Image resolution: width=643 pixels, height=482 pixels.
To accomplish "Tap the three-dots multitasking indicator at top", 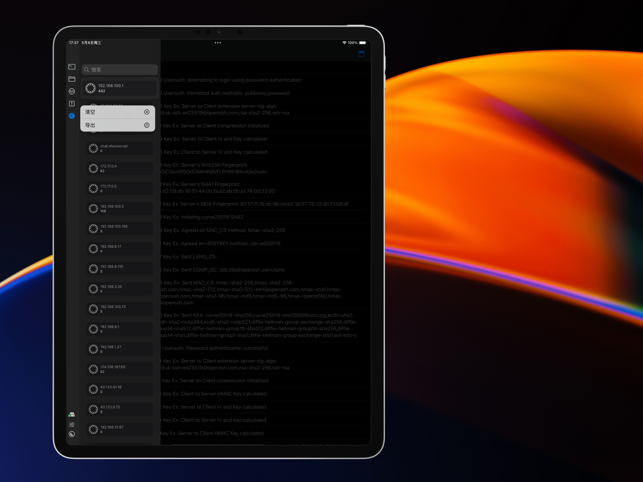I will tap(218, 43).
